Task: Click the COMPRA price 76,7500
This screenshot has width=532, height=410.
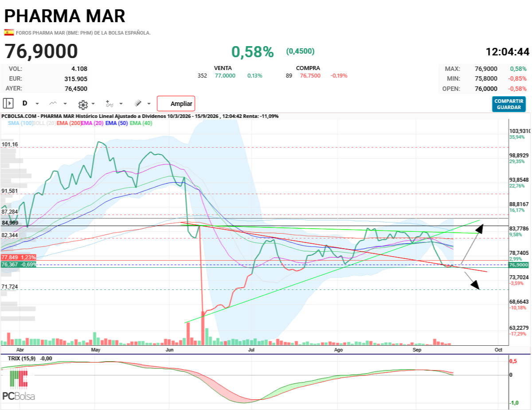Action: pyautogui.click(x=310, y=76)
